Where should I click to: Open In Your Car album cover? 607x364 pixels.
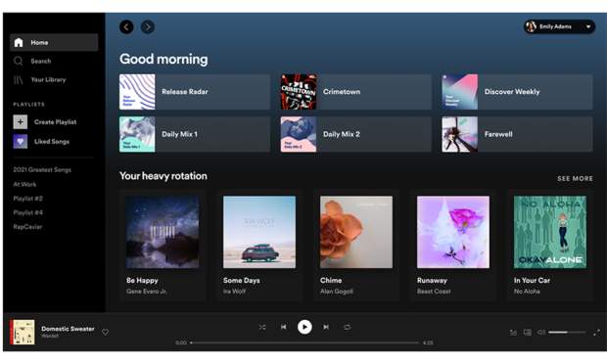click(x=550, y=232)
